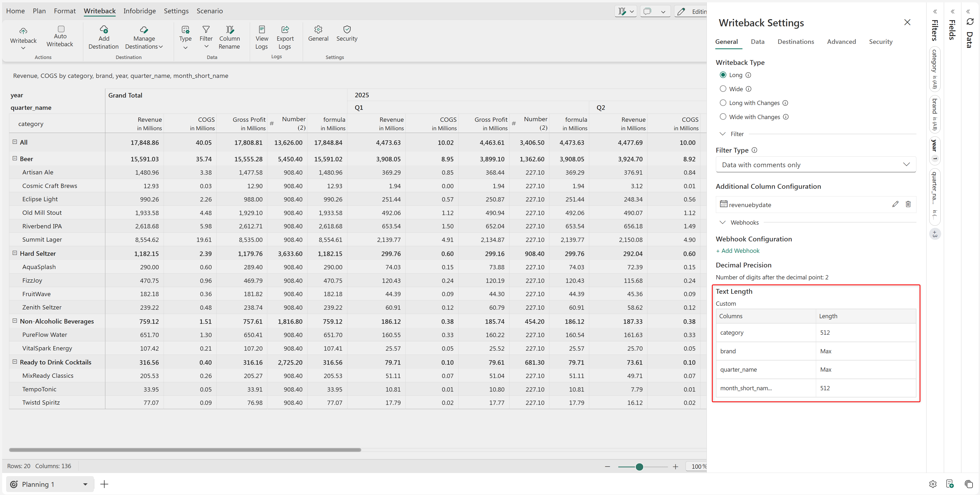
Task: Click the add new sheet plus button
Action: (104, 484)
